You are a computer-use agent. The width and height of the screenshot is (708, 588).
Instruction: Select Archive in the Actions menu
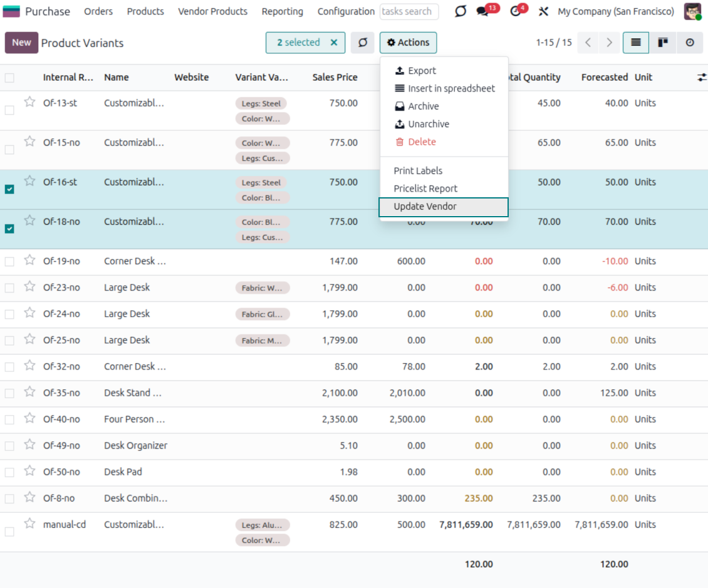423,106
